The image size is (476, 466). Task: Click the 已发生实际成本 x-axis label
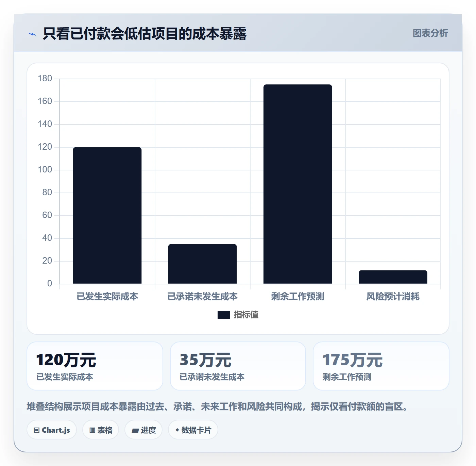pyautogui.click(x=107, y=297)
